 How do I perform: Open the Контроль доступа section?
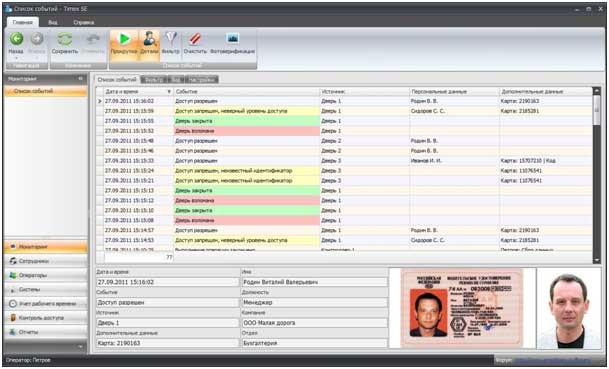point(46,318)
